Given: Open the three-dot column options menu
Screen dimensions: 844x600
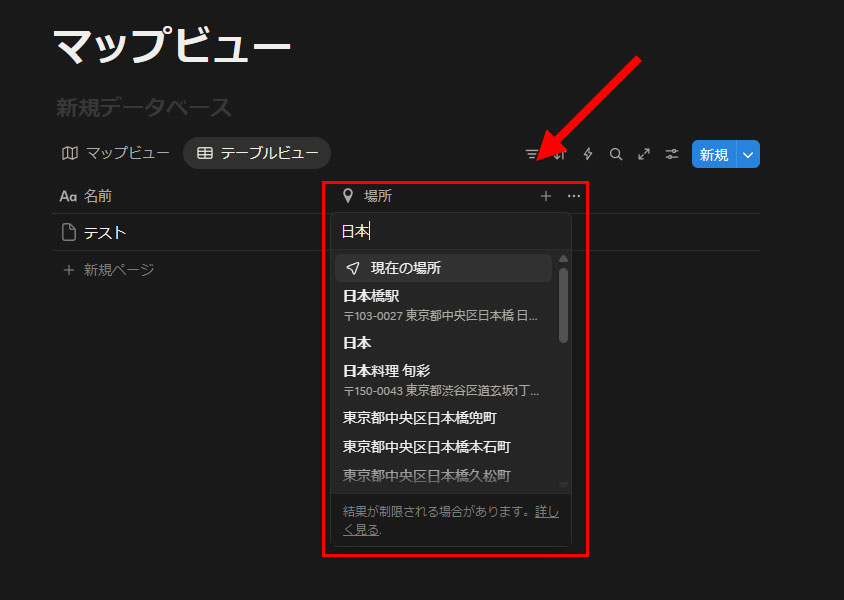Looking at the screenshot, I should click(574, 197).
